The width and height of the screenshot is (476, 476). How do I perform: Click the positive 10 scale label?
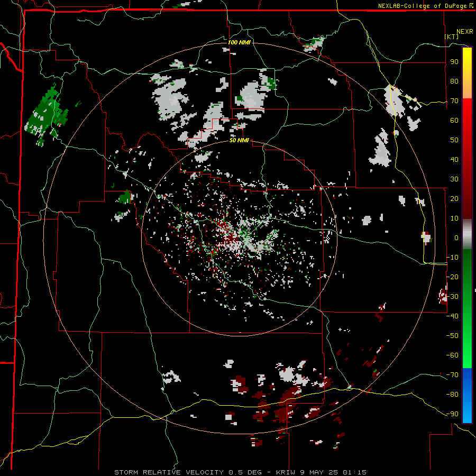[x=454, y=218]
